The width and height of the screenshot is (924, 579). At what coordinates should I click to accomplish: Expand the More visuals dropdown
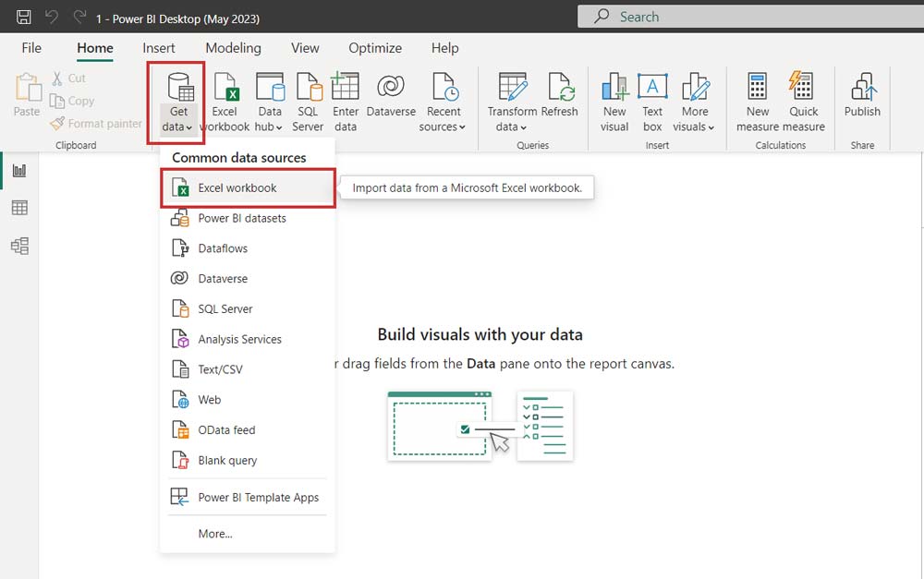(x=694, y=103)
